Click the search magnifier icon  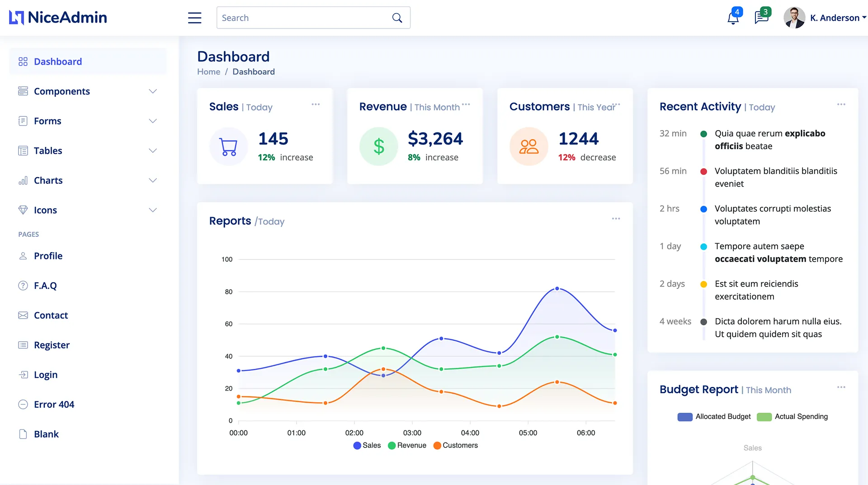[397, 17]
